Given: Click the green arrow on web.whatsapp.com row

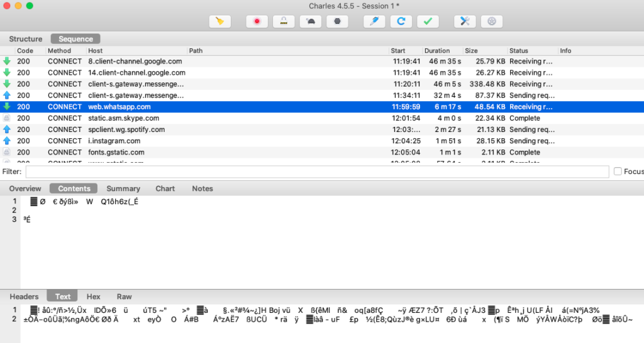Looking at the screenshot, I should point(7,107).
